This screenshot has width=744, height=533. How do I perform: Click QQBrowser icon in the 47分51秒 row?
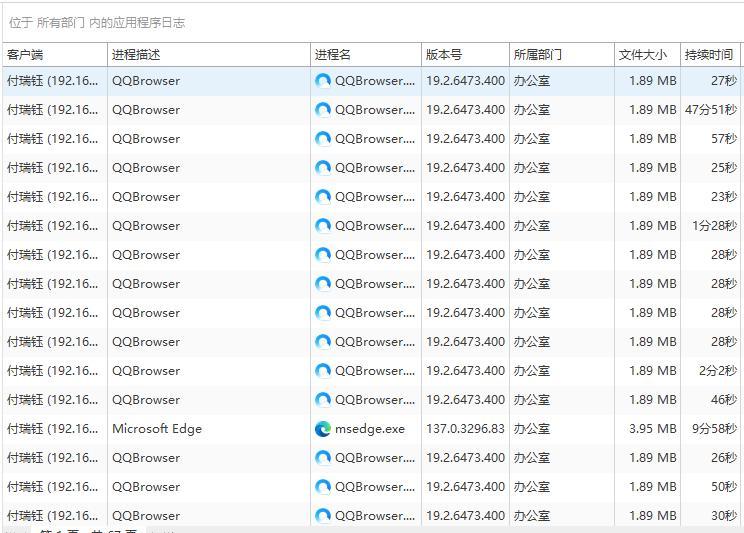[323, 110]
